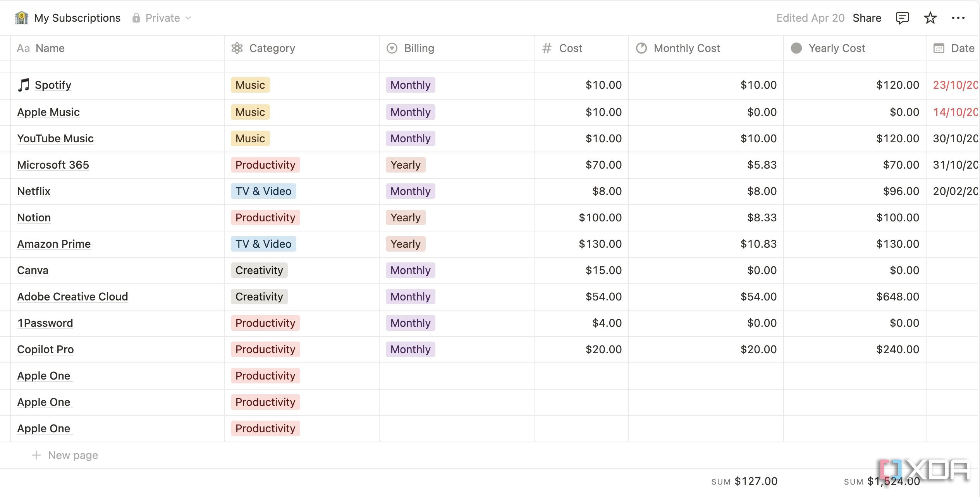Expand the chevron next to Private
The width and height of the screenshot is (980, 497).
(x=188, y=18)
